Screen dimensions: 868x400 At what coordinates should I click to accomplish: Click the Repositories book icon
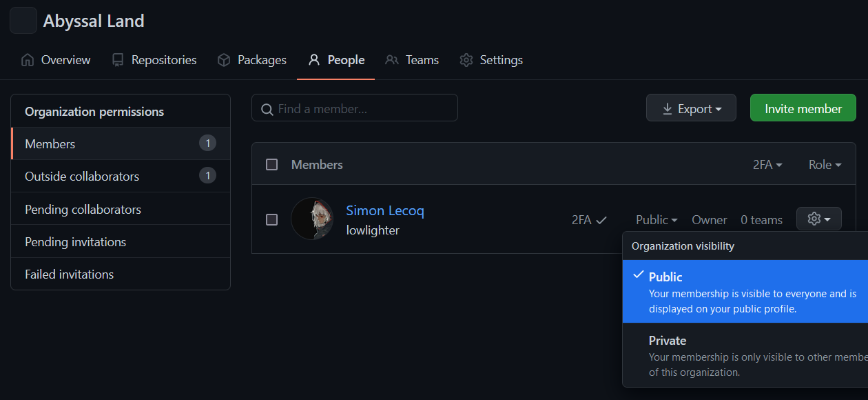[x=118, y=60]
